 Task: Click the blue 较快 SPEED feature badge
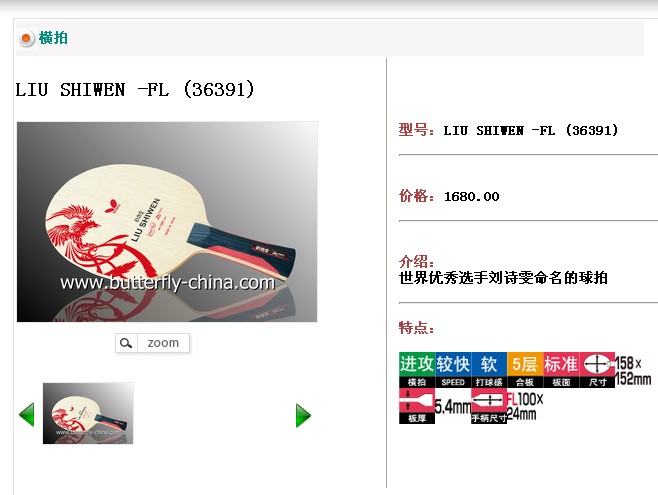click(x=453, y=370)
